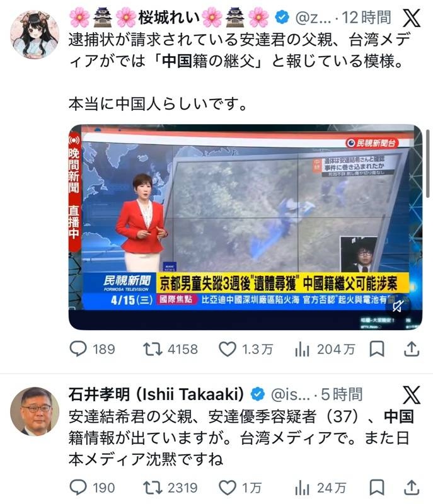Screen dimensions: 433x504
Task: Like the Ishii Takaaki post with 1万 likes
Action: point(228,488)
